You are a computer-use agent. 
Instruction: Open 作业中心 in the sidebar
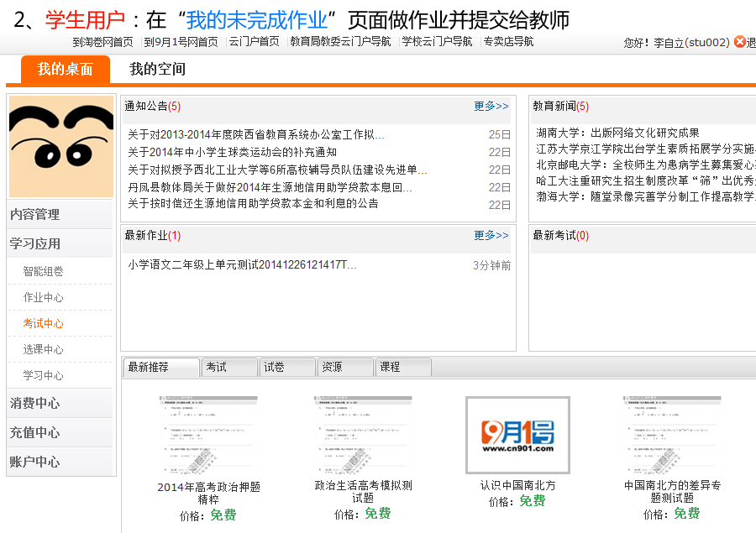[44, 298]
